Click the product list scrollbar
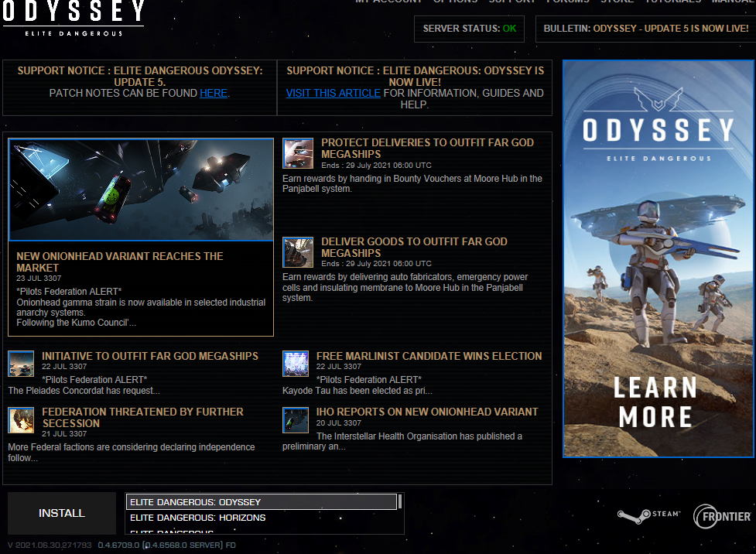 click(400, 502)
